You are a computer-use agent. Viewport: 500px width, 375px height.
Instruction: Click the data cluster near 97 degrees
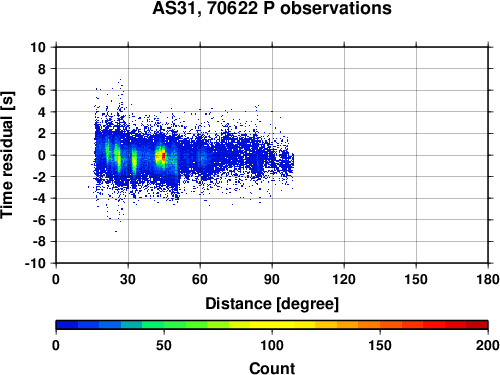coord(287,162)
